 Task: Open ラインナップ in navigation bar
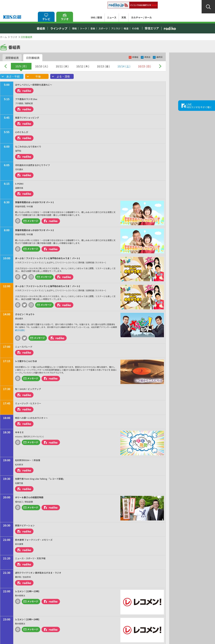(59, 28)
